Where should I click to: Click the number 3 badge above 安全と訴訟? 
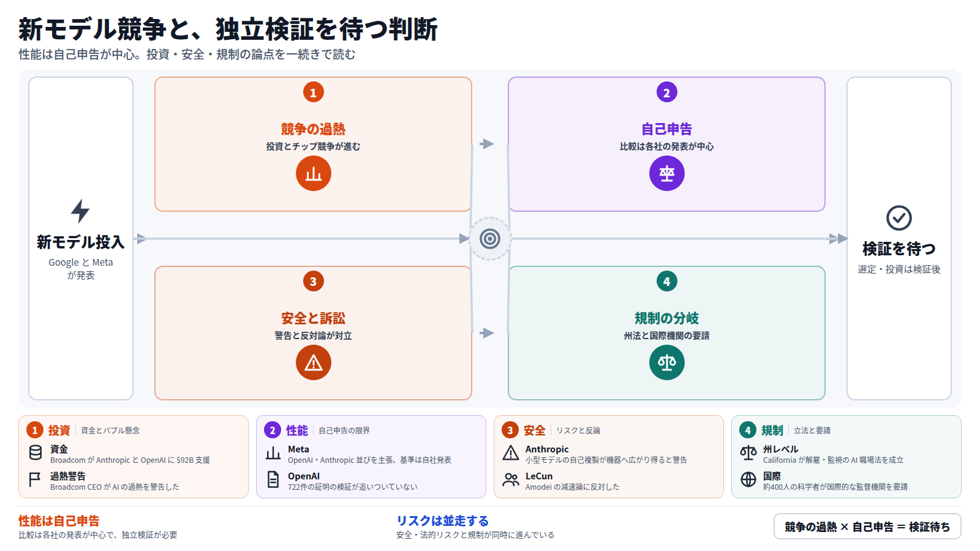pos(314,282)
